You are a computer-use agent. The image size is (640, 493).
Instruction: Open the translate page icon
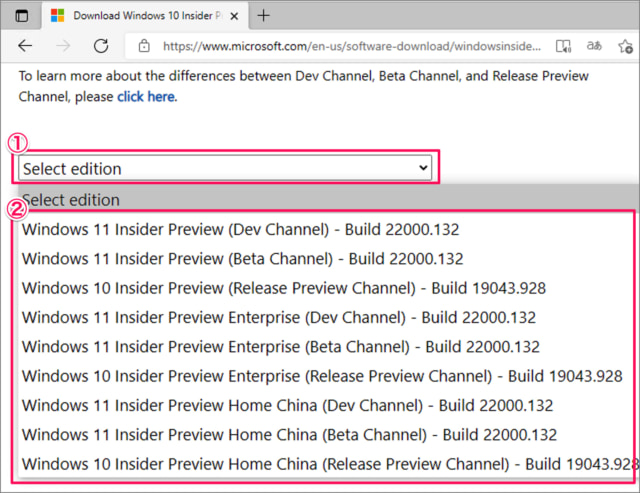[x=594, y=46]
